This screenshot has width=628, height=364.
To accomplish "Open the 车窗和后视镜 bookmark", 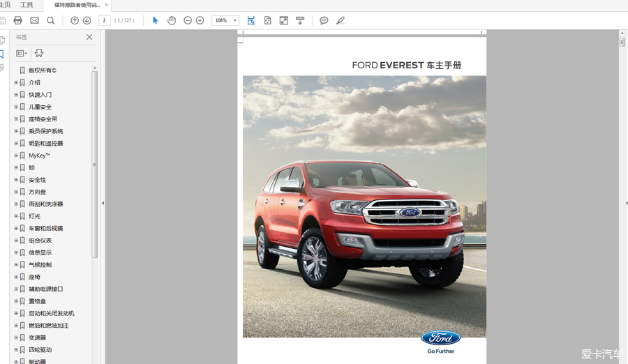I will 45,228.
